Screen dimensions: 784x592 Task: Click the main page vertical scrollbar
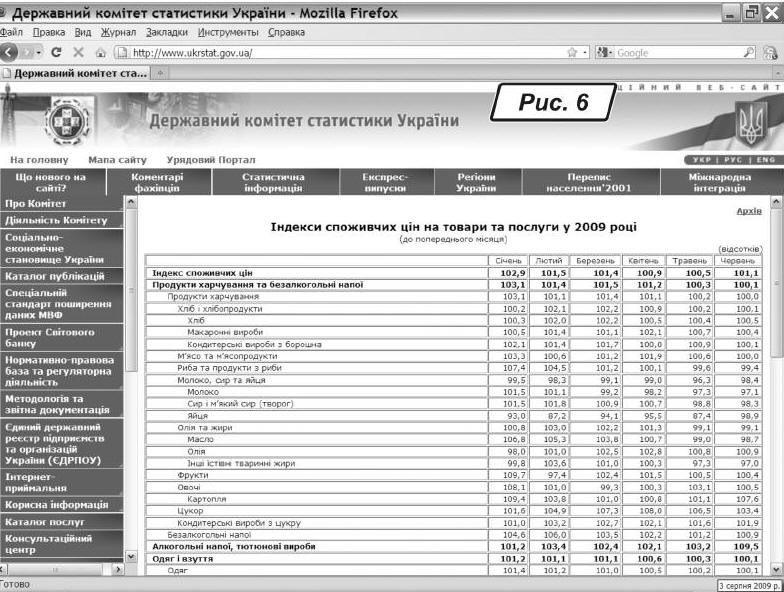777,380
